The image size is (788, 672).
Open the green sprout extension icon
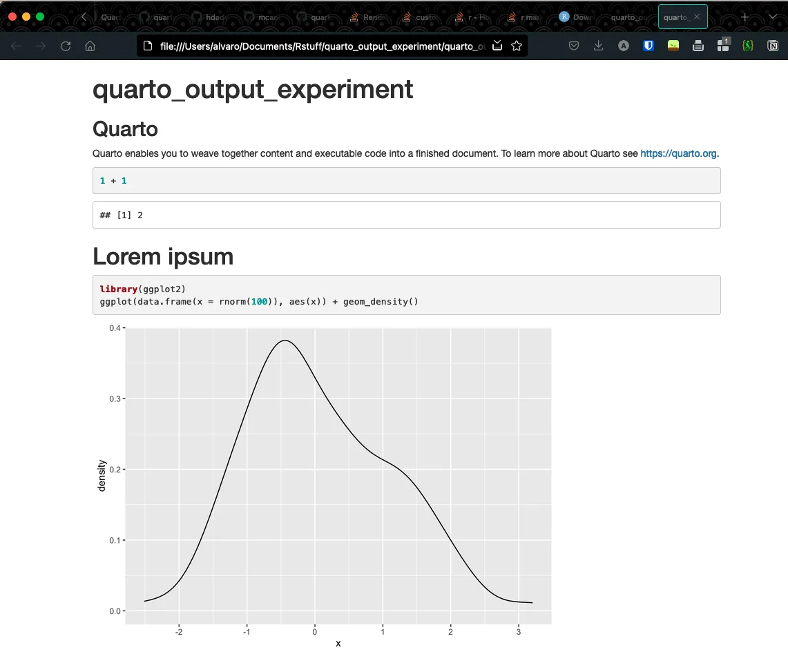pyautogui.click(x=673, y=46)
